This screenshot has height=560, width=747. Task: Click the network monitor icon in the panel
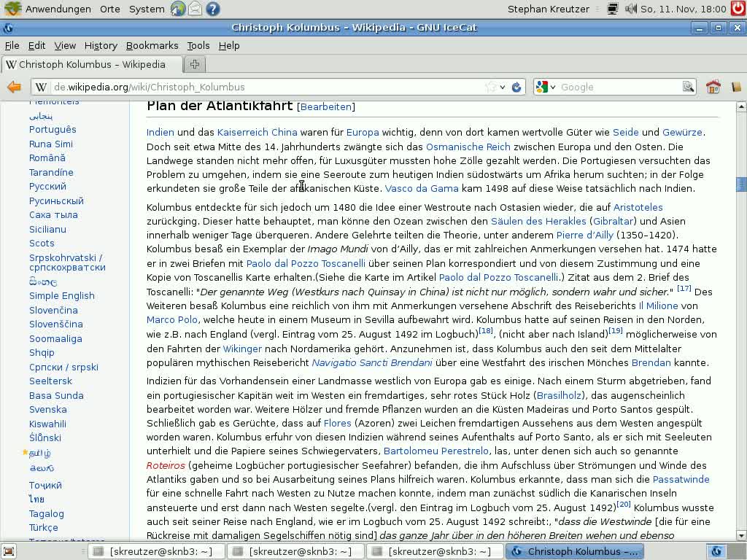coord(613,9)
